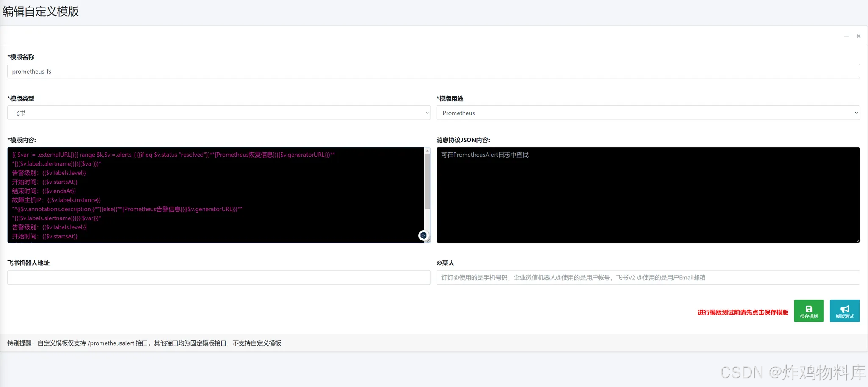
Task: Click the template content scrollbar thumb
Action: coord(427,181)
